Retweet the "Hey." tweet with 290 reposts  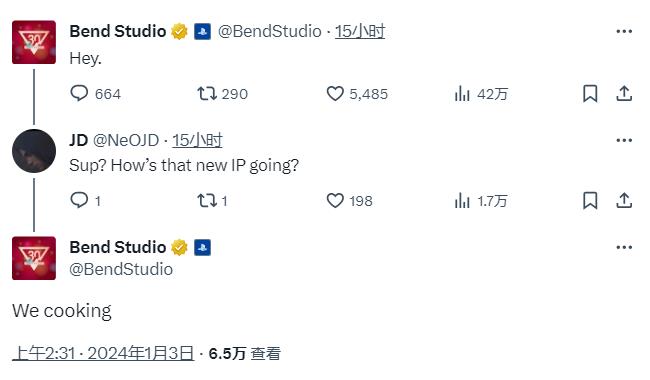click(207, 94)
